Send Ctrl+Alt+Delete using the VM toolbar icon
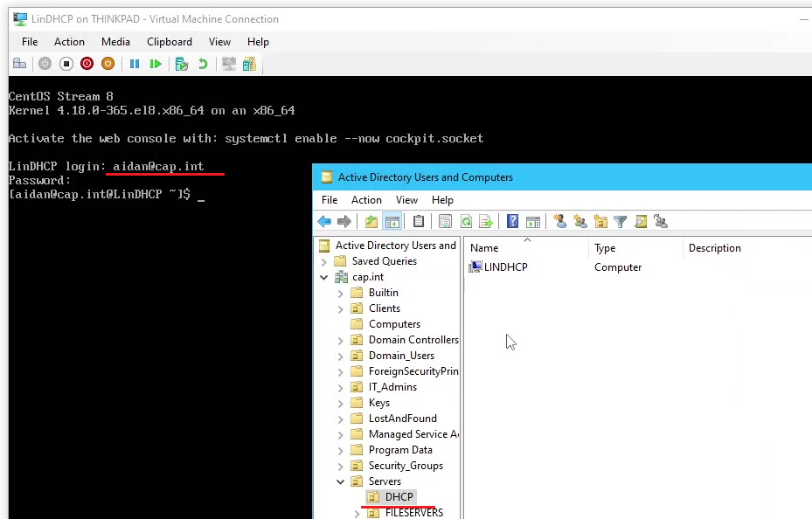The image size is (812, 519). tap(20, 64)
